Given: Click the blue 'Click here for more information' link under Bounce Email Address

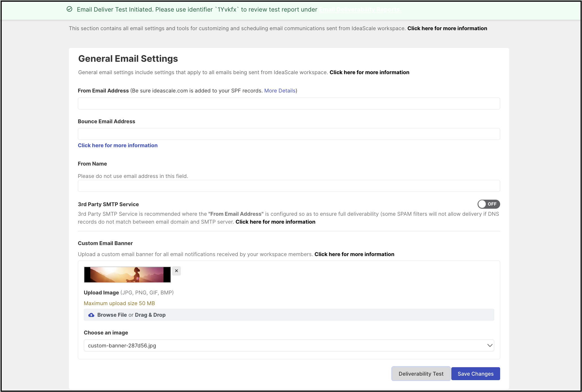Looking at the screenshot, I should [x=118, y=145].
